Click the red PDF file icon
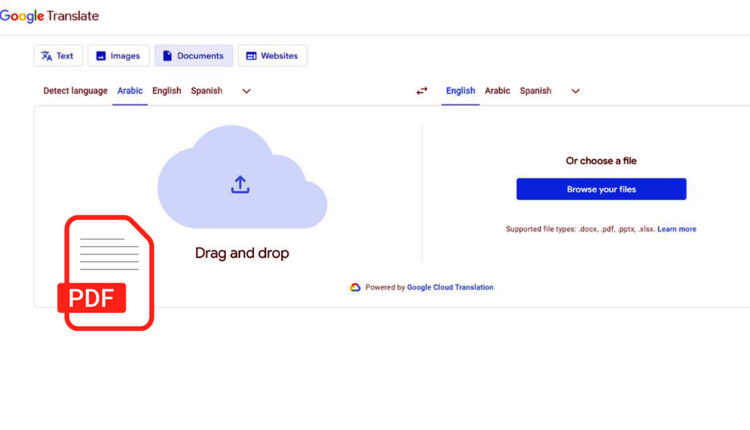Viewport: 750px width, 430px height. (108, 272)
